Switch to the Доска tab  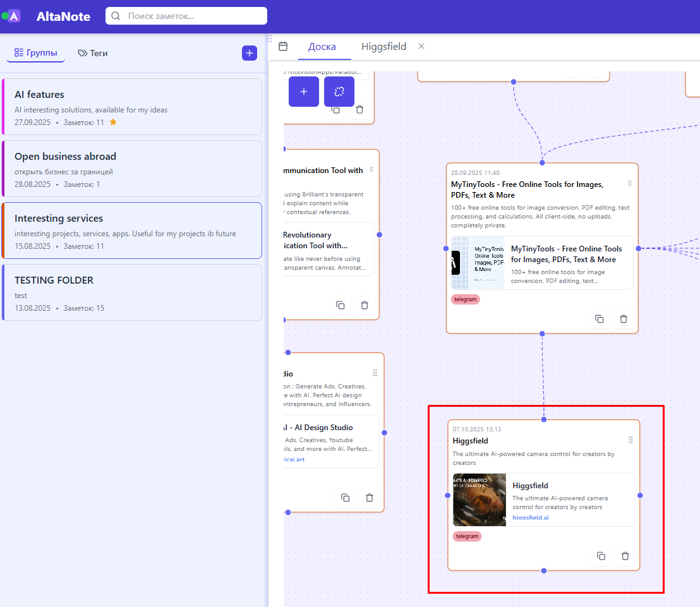click(323, 46)
